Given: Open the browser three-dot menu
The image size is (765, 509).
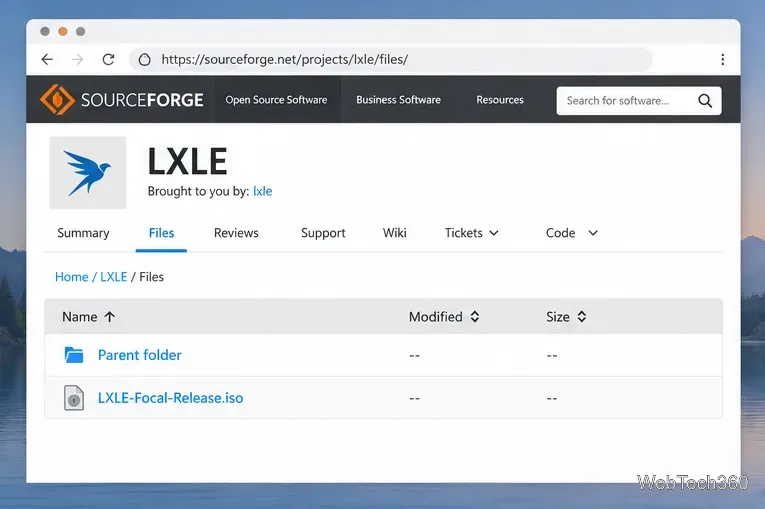Looking at the screenshot, I should click(723, 60).
